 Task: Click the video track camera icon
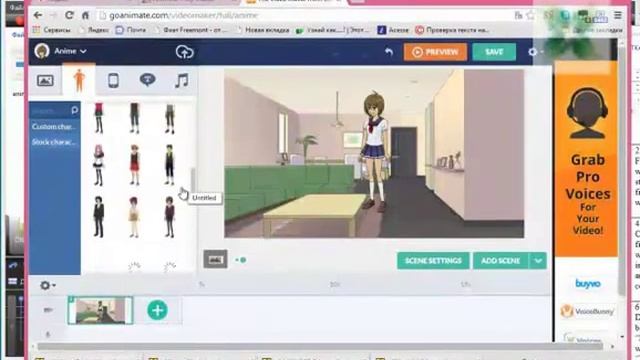pyautogui.click(x=48, y=310)
